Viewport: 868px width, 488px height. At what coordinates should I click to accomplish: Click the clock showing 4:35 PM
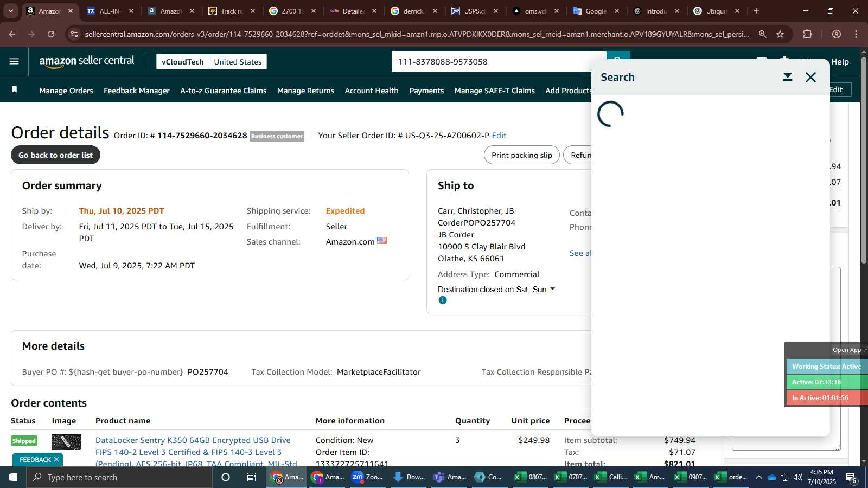tap(821, 472)
